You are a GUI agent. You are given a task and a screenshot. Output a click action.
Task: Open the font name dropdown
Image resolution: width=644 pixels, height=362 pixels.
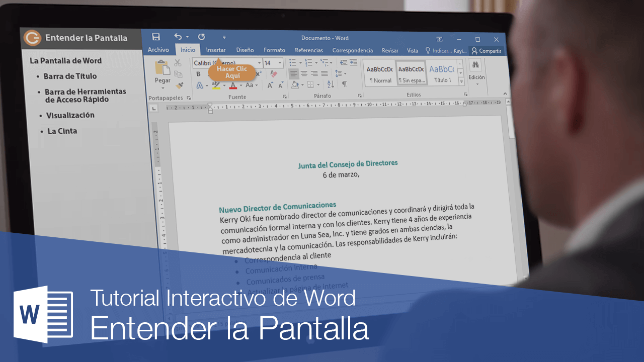tap(260, 63)
